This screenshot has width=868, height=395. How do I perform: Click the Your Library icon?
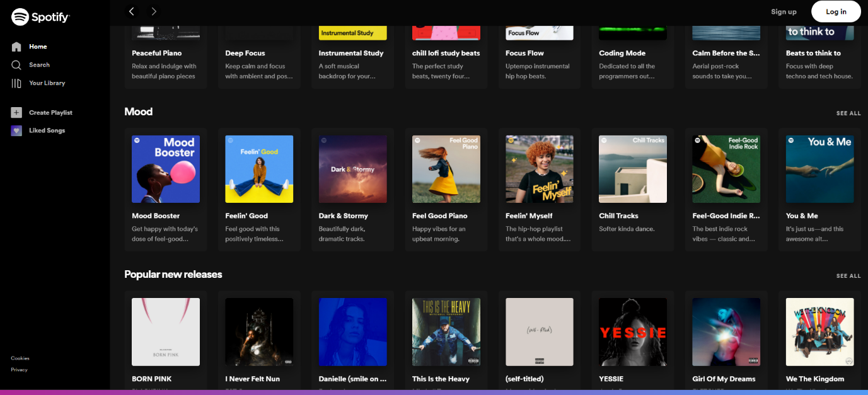tap(16, 83)
